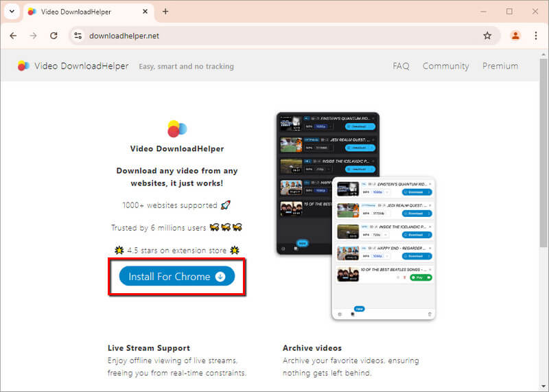Click the rocket emoji after websites supported

(226, 205)
